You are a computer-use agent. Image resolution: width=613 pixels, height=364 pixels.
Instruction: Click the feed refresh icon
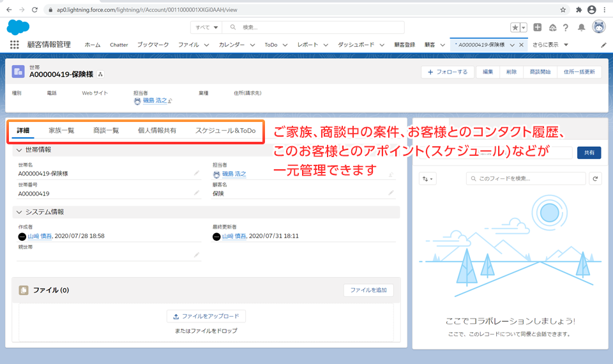pyautogui.click(x=595, y=179)
